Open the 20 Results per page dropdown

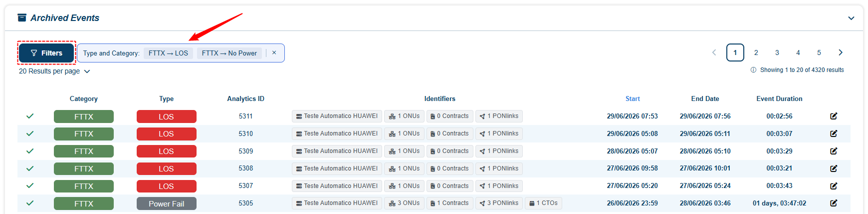pos(54,71)
